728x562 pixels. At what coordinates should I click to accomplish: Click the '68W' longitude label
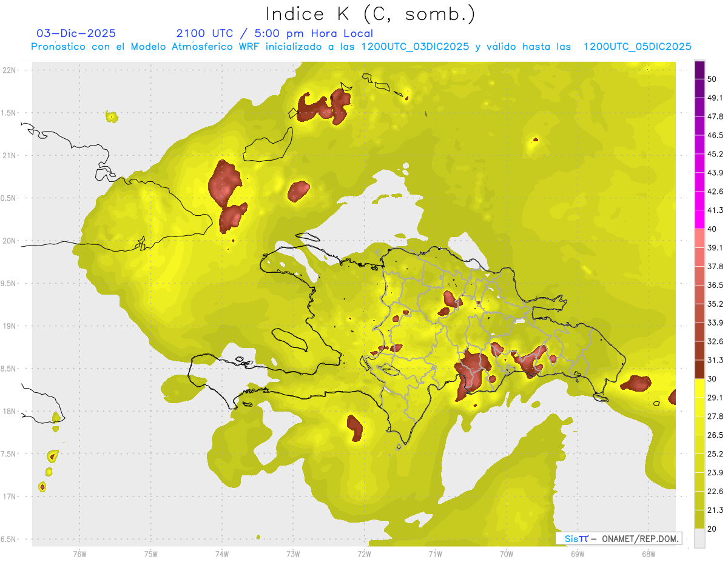click(x=649, y=554)
